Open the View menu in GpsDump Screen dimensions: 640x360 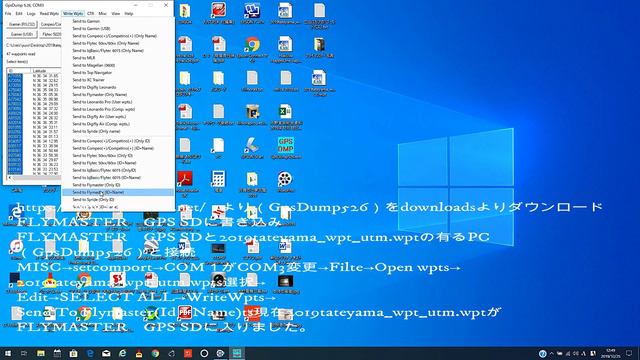point(116,13)
